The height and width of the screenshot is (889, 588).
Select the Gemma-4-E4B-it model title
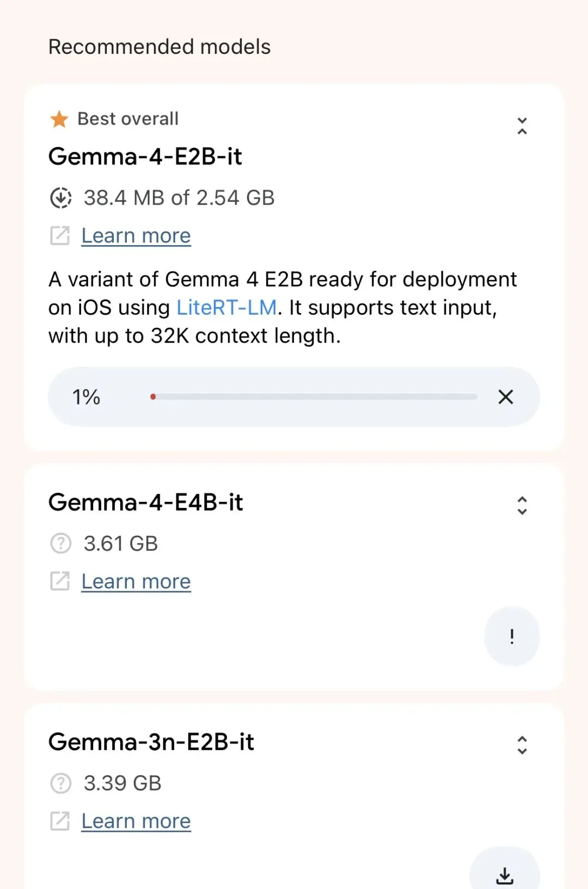(145, 502)
